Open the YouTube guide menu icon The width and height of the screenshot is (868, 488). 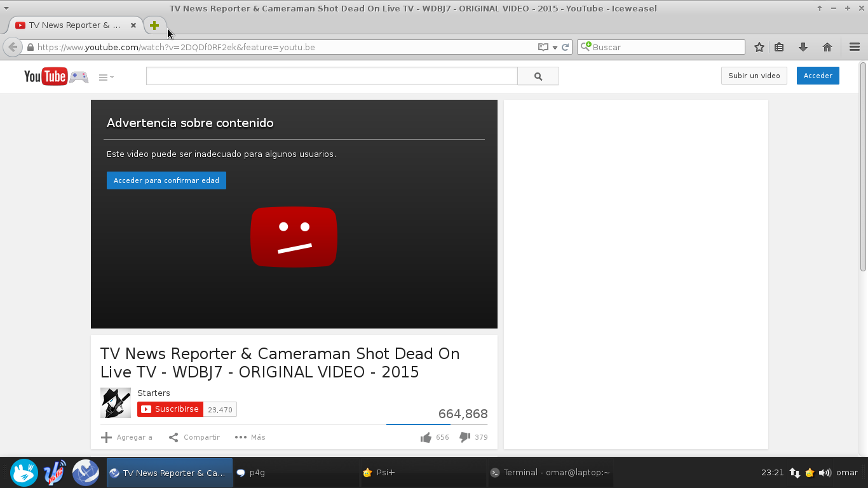pos(106,78)
